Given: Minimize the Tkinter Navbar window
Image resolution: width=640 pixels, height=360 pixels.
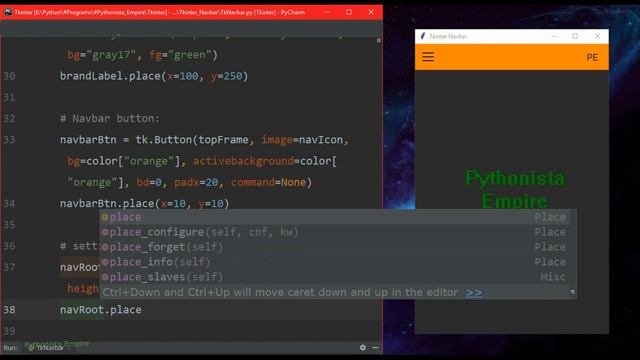Looking at the screenshot, I should tap(553, 36).
